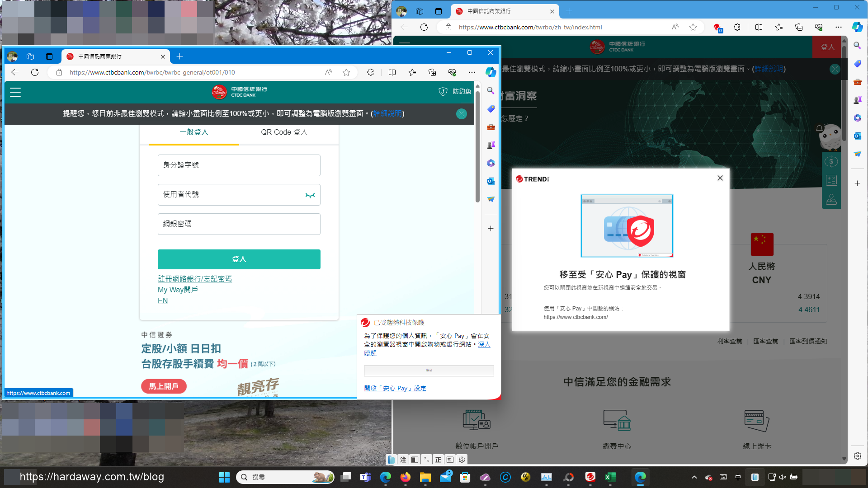
Task: Click the 安心 Pay protected window illustration
Action: coord(627,226)
